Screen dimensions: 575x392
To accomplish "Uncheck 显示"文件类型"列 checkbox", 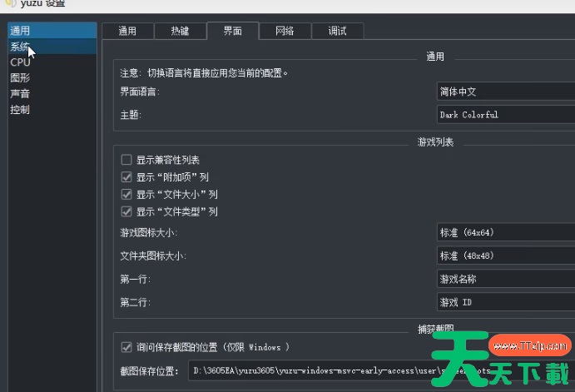I will pyautogui.click(x=126, y=211).
